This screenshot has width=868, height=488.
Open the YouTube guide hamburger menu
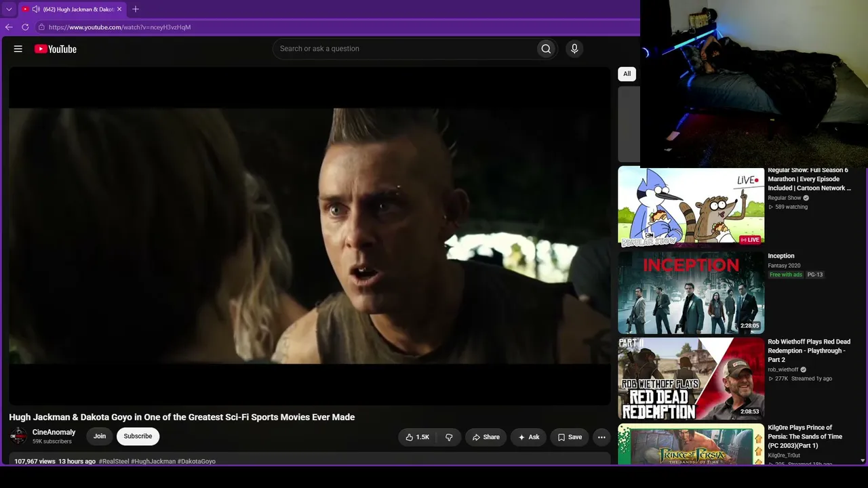[x=18, y=49]
